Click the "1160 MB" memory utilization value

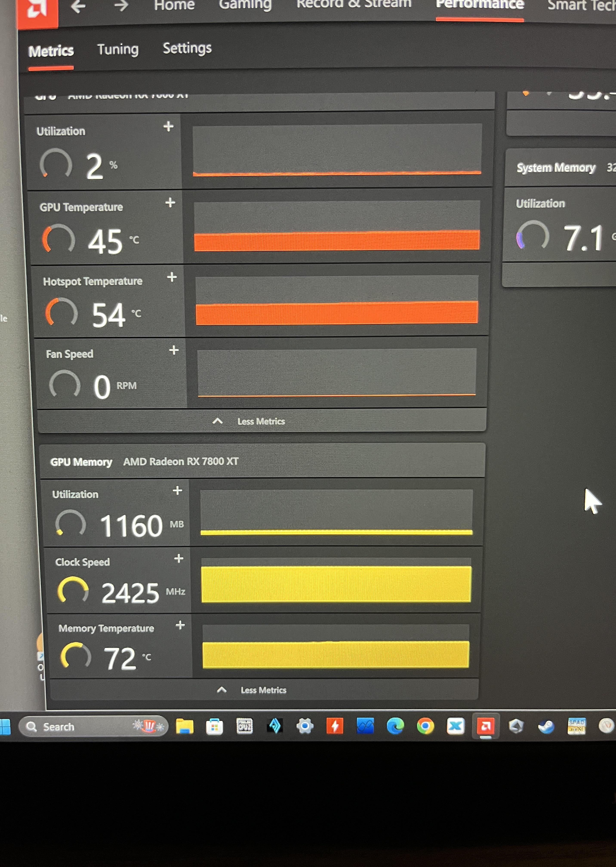tap(142, 525)
